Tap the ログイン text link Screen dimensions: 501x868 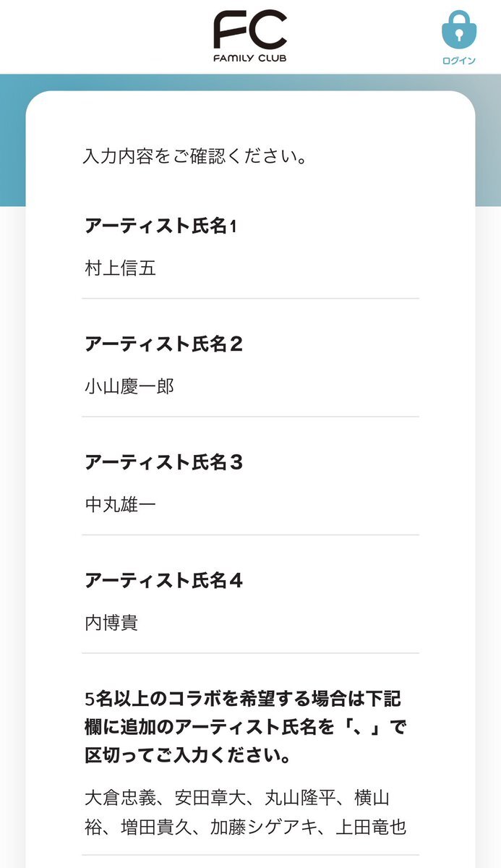coord(459,61)
